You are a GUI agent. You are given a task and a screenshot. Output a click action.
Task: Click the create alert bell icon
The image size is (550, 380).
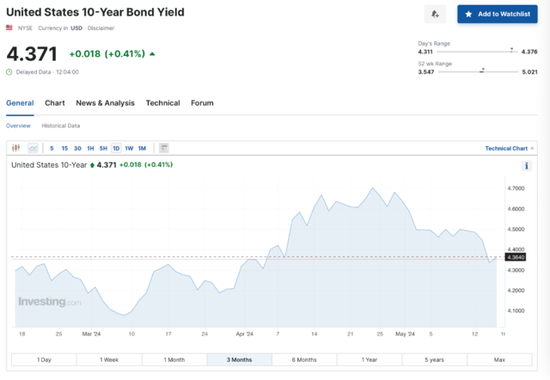pyautogui.click(x=435, y=14)
